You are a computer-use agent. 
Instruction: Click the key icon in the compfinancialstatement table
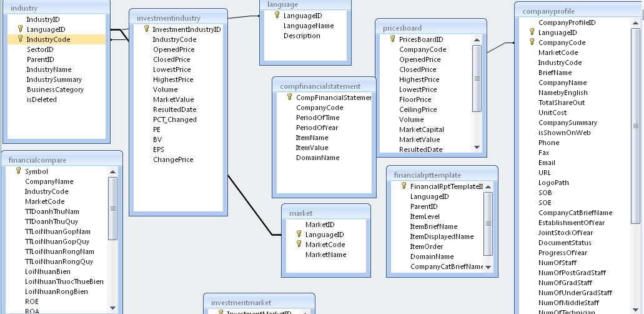(290, 97)
